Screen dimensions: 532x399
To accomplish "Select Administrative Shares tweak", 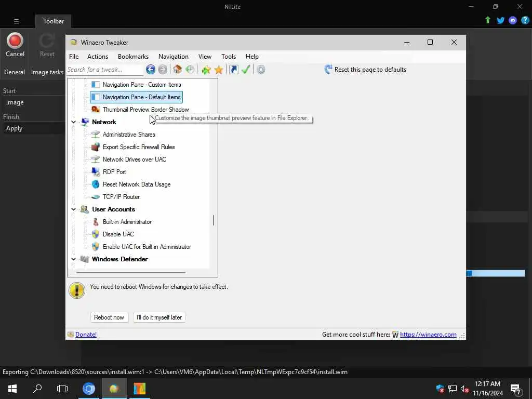I will click(x=129, y=135).
